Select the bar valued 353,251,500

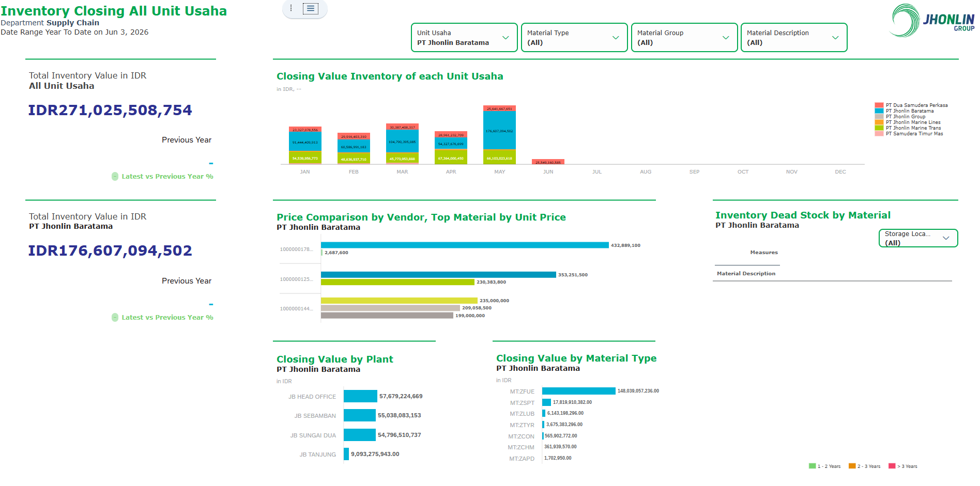click(438, 275)
